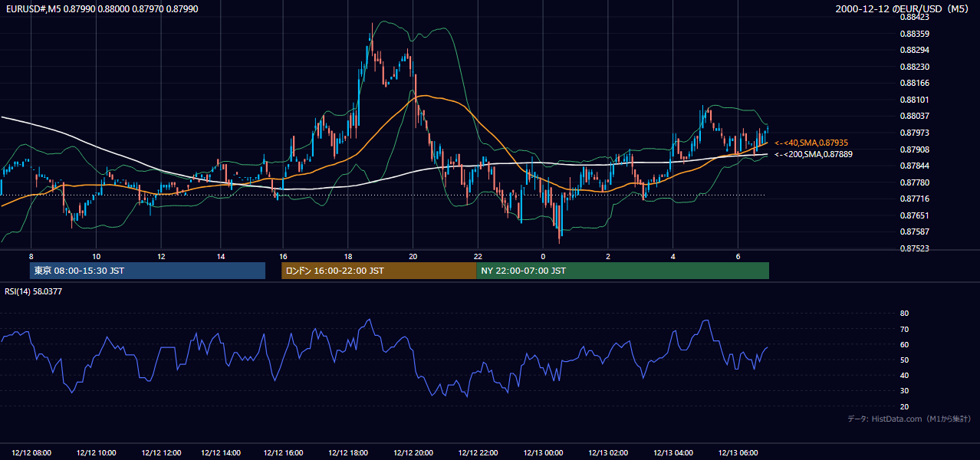
Task: Click price level 0.87973 on axis
Action: 914,133
